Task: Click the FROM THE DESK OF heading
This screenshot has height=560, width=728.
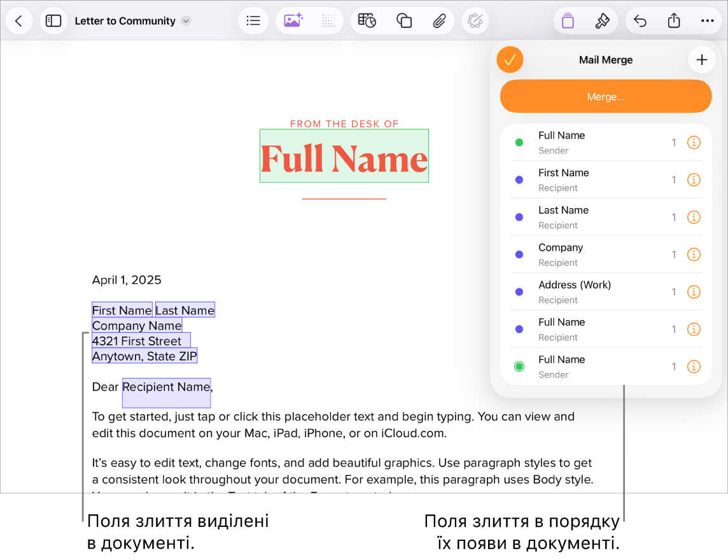Action: [x=344, y=124]
